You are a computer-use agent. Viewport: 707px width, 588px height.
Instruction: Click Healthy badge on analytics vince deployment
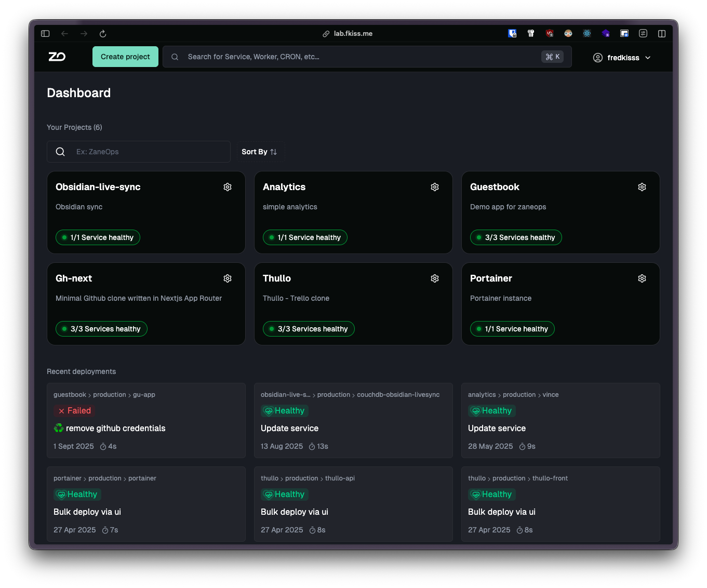pyautogui.click(x=492, y=411)
